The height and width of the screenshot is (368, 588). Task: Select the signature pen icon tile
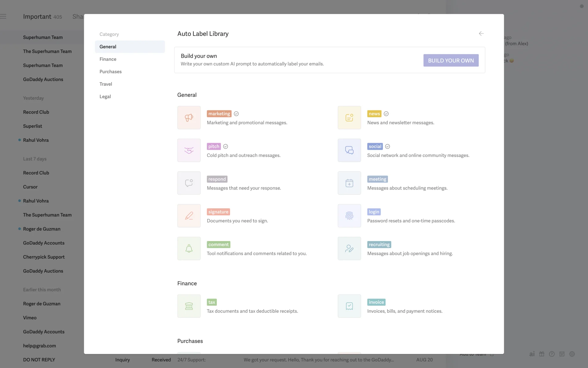(x=189, y=216)
